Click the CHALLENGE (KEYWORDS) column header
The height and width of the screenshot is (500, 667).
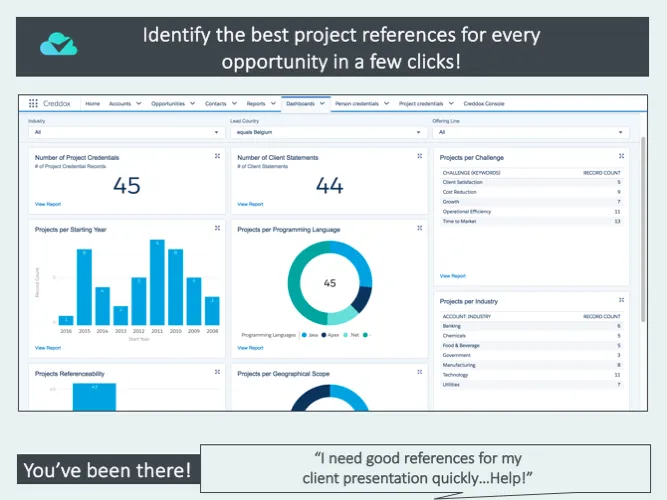pyautogui.click(x=471, y=173)
